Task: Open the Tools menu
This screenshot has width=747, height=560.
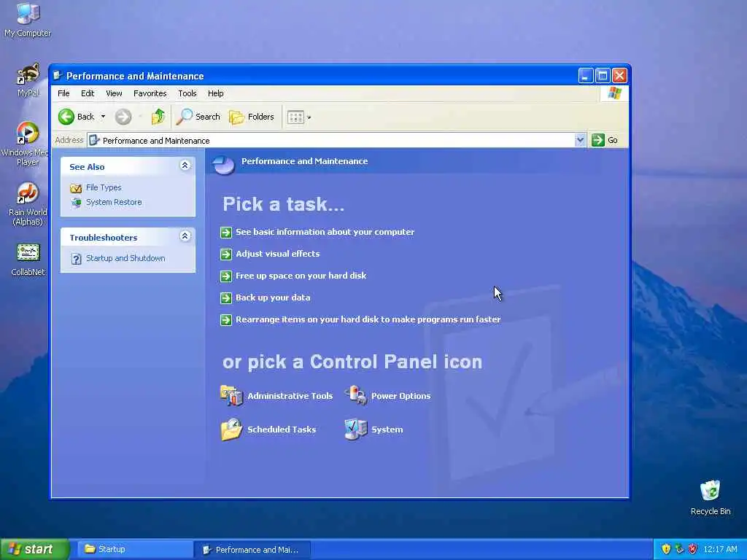Action: pyautogui.click(x=187, y=93)
